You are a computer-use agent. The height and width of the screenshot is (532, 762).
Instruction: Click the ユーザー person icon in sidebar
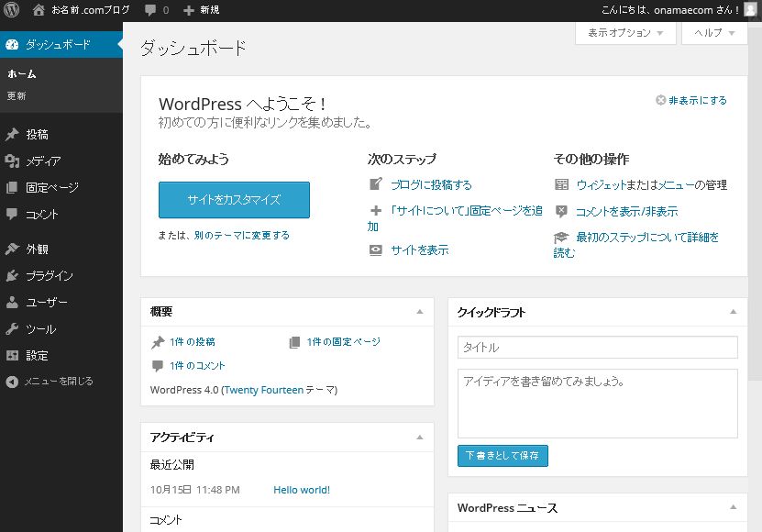tap(12, 302)
